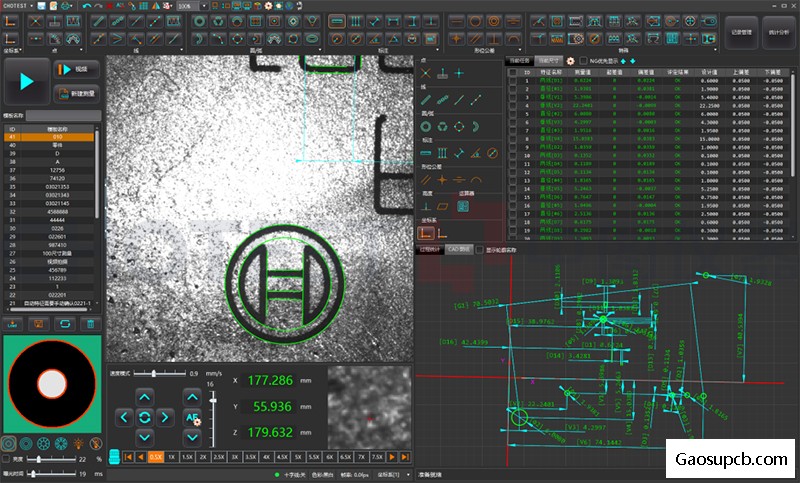The width and height of the screenshot is (800, 483).
Task: Select the parallelism tolerance tool in ribbon
Action: click(x=475, y=39)
